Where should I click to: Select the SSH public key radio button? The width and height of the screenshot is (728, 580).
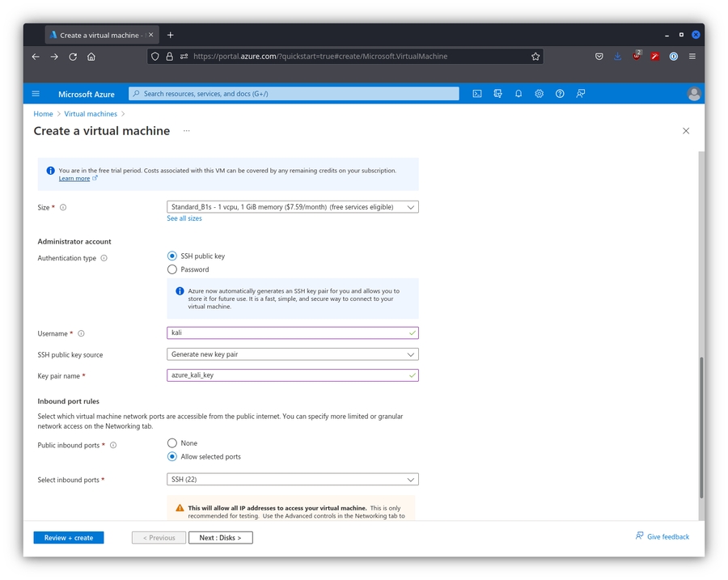[172, 256]
